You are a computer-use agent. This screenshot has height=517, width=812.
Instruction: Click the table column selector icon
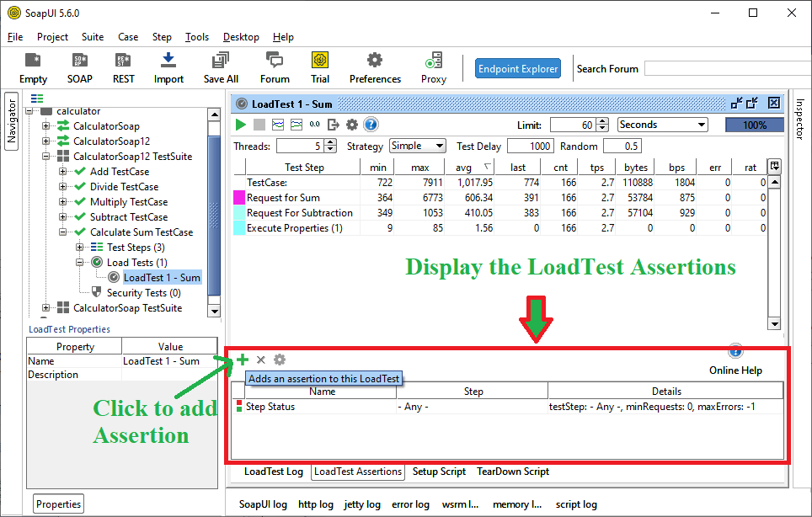[774, 166]
